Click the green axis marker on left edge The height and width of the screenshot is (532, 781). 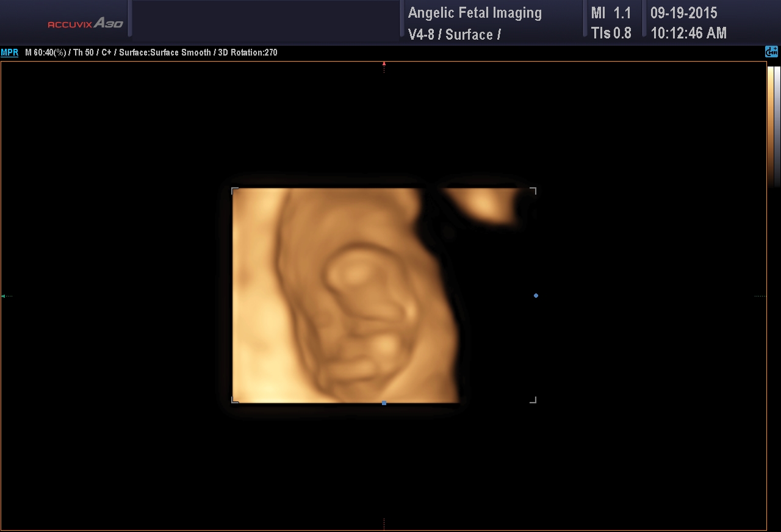pos(3,296)
